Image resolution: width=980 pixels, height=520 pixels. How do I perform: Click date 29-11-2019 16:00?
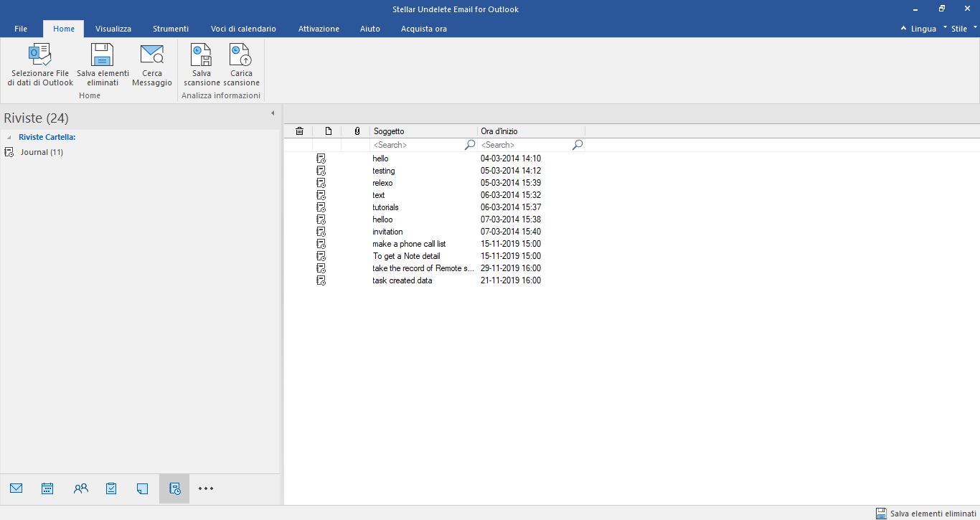point(511,268)
